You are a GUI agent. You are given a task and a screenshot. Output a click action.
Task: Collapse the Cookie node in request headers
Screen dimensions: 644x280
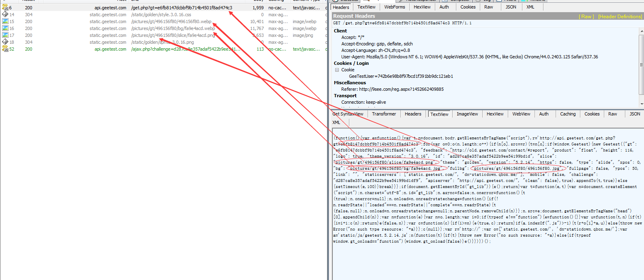(x=337, y=70)
